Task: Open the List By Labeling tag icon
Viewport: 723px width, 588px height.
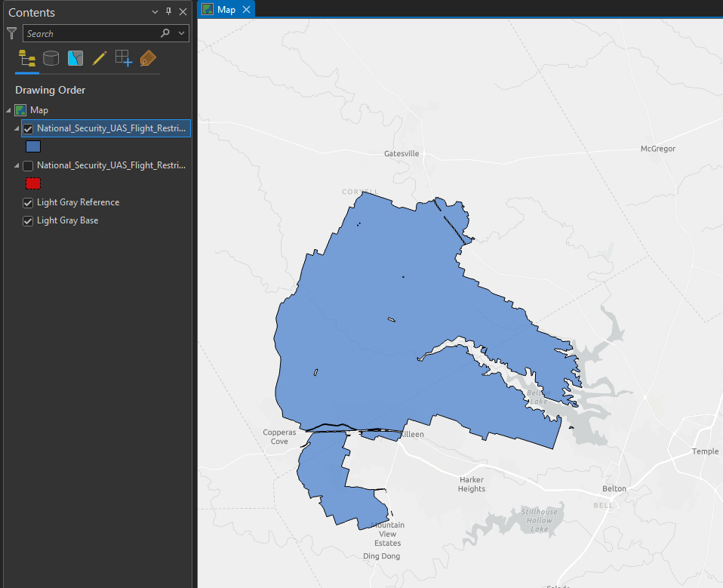Action: click(148, 58)
